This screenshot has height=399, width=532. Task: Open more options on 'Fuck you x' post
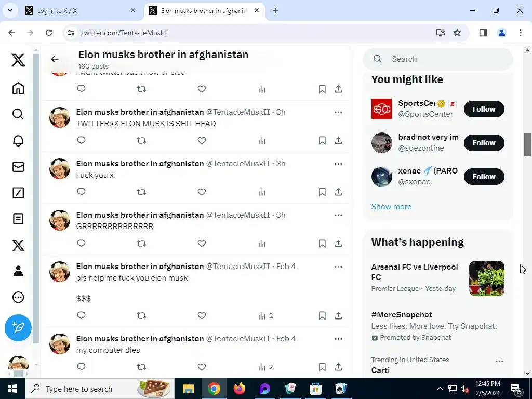tap(338, 164)
